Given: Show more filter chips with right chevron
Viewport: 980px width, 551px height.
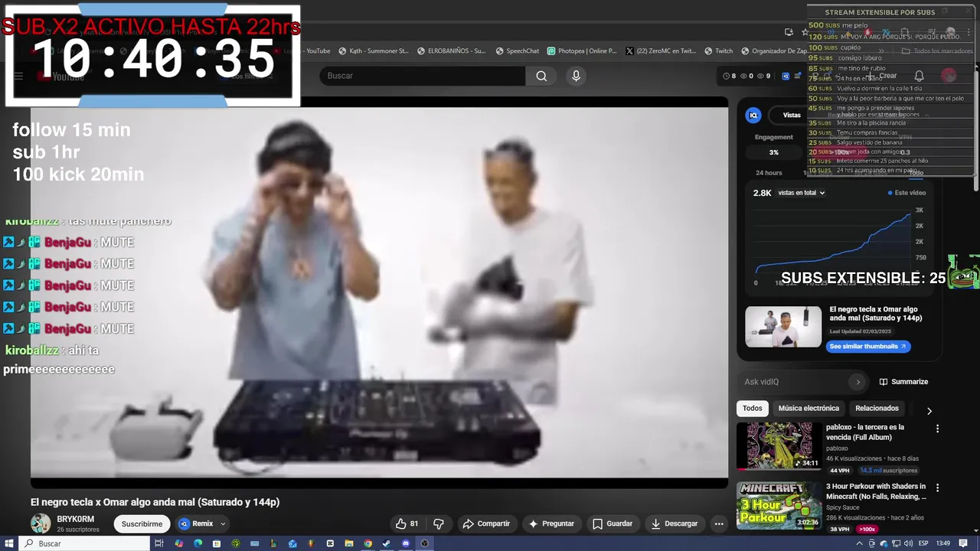Looking at the screenshot, I should coord(929,411).
